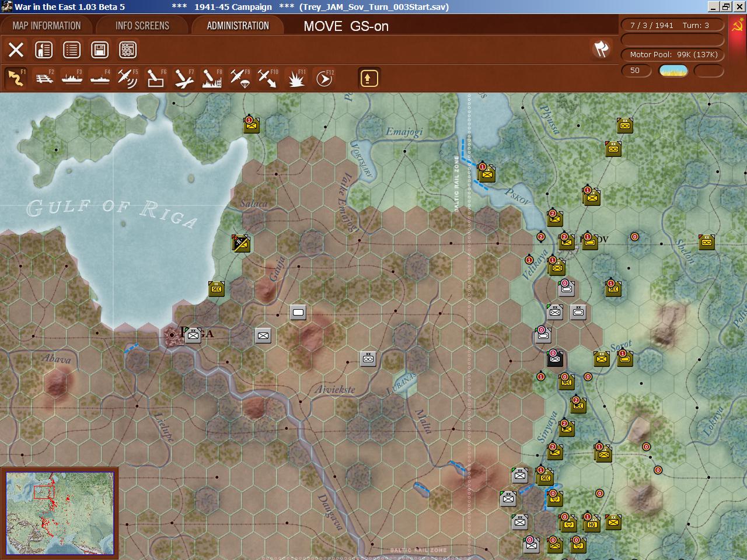Click the X exit game icon
This screenshot has height=560, width=747.
16,50
